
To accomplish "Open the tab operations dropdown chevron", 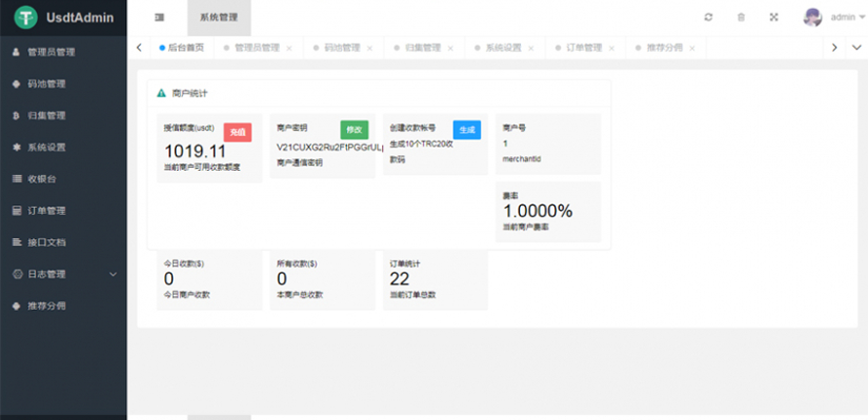I will (856, 48).
